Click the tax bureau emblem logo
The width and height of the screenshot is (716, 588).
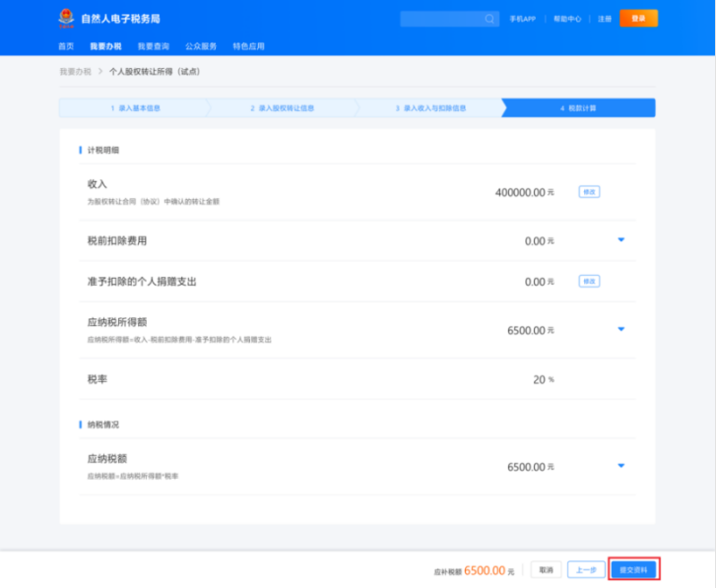65,18
